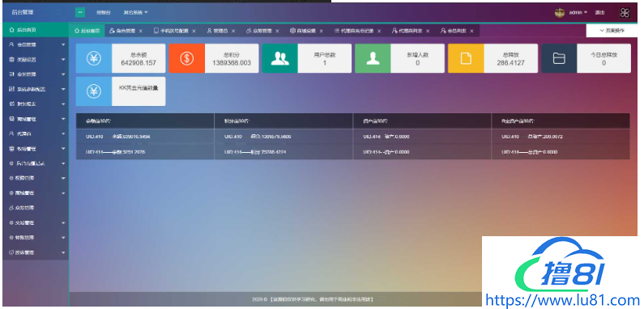
Task: Select 众筹管理 in the sidebar
Action: (x=36, y=208)
